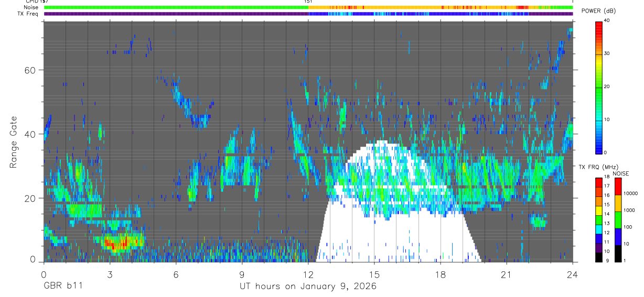Click the '18' tick on the UT hours axis
Image resolution: width=644 pixels, height=297 pixels.
click(441, 274)
